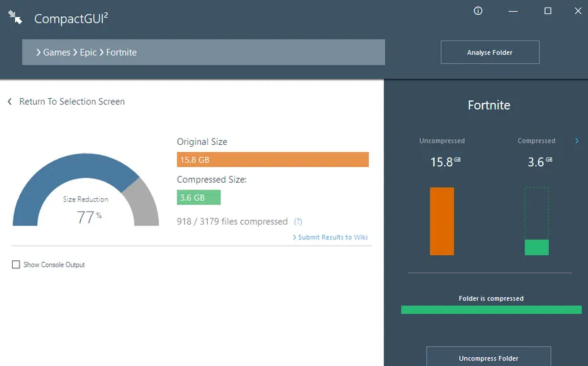Image resolution: width=588 pixels, height=366 pixels.
Task: Select the Games breadcrumb segment
Action: click(x=56, y=53)
